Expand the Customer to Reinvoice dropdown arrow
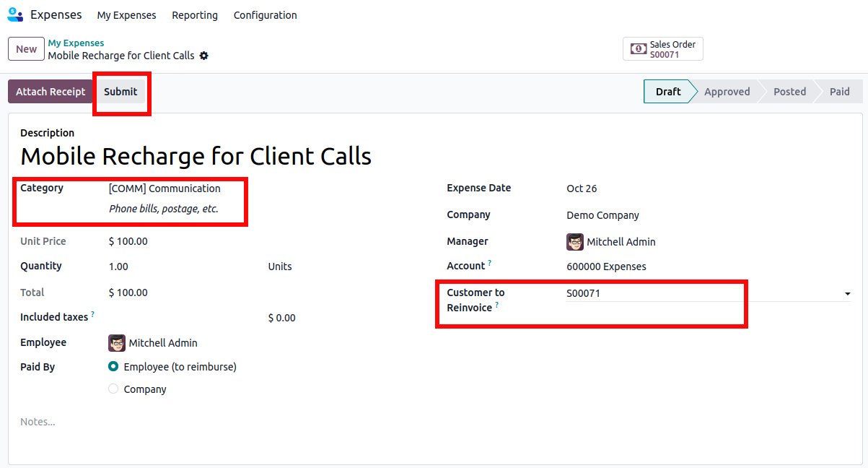 [x=847, y=294]
